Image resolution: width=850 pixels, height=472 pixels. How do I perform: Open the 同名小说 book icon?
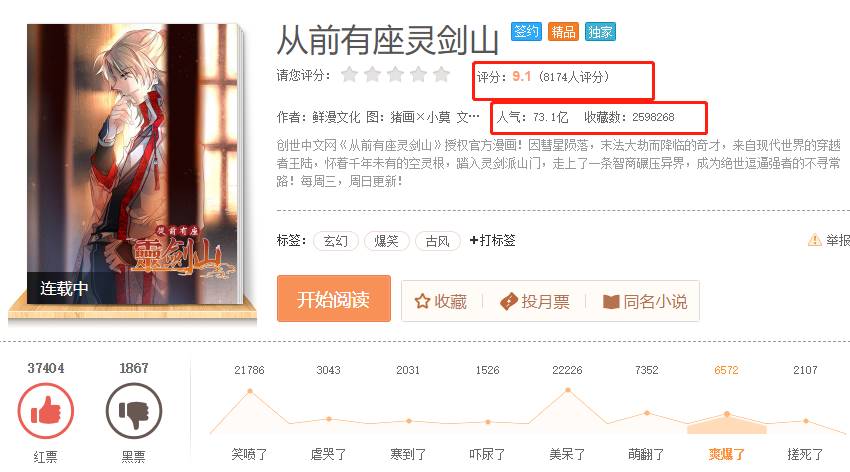611,302
